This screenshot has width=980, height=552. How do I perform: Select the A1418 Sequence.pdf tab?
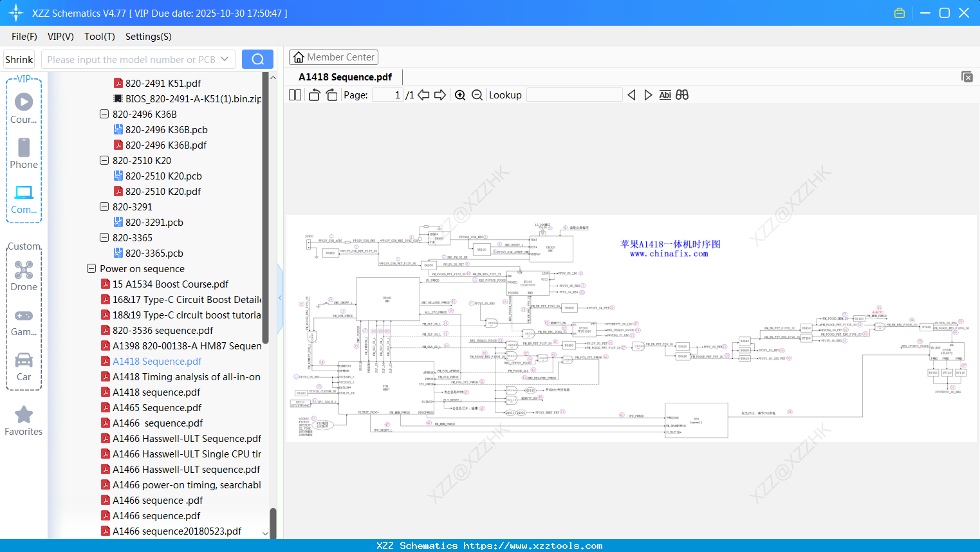click(x=345, y=77)
